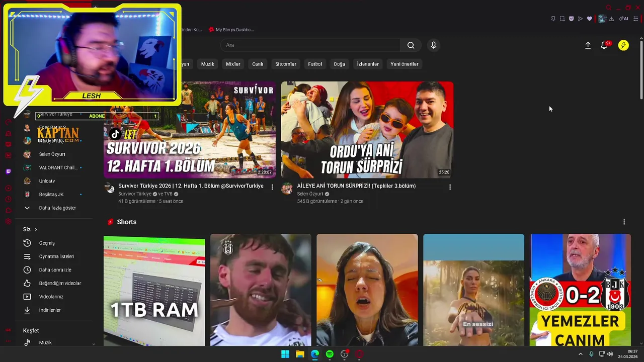Click the YouTube search magnifier icon

(411, 45)
